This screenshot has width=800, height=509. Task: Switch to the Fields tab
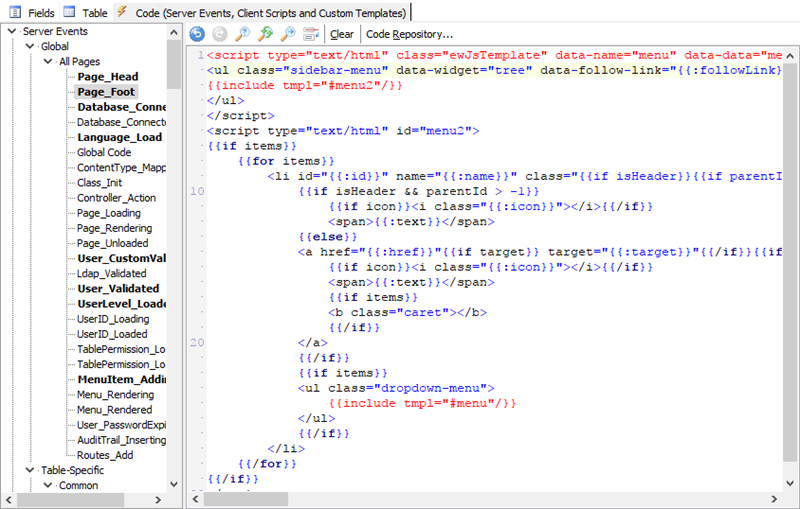click(41, 13)
